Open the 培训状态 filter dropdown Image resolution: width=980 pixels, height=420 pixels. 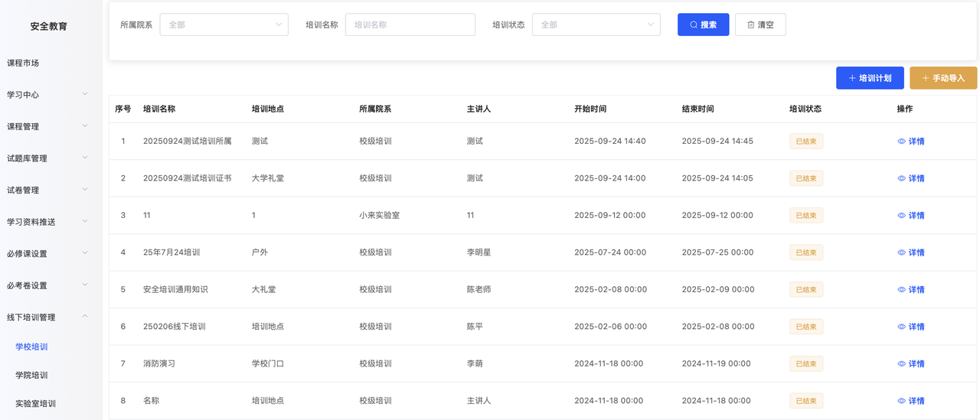(596, 24)
